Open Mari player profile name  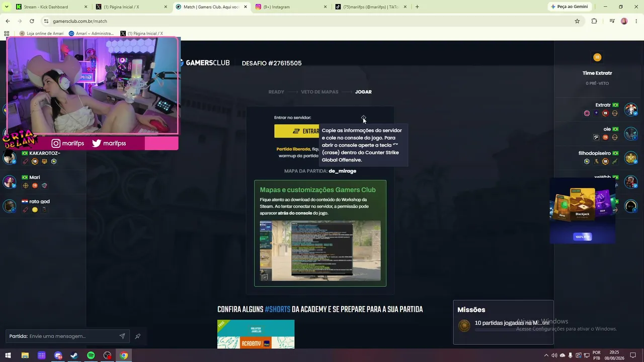pos(34,177)
